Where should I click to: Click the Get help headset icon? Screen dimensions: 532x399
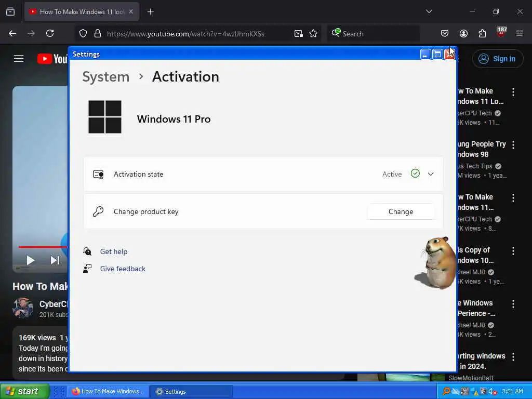pos(87,251)
